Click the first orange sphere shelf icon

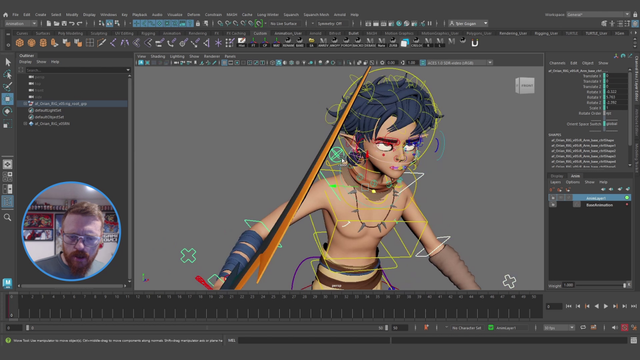tap(20, 42)
